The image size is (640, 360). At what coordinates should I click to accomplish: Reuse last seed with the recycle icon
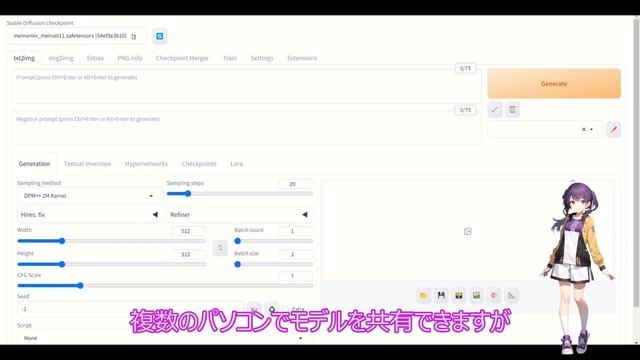[x=272, y=309]
